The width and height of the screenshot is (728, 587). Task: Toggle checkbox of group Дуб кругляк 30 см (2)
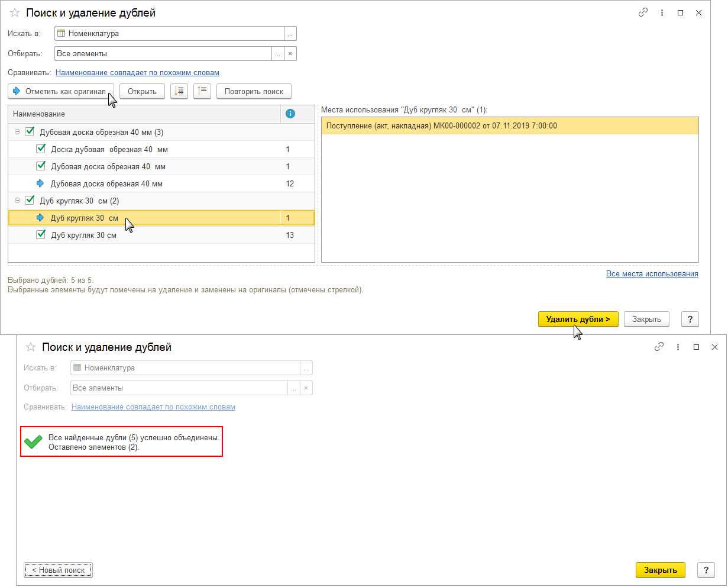30,201
